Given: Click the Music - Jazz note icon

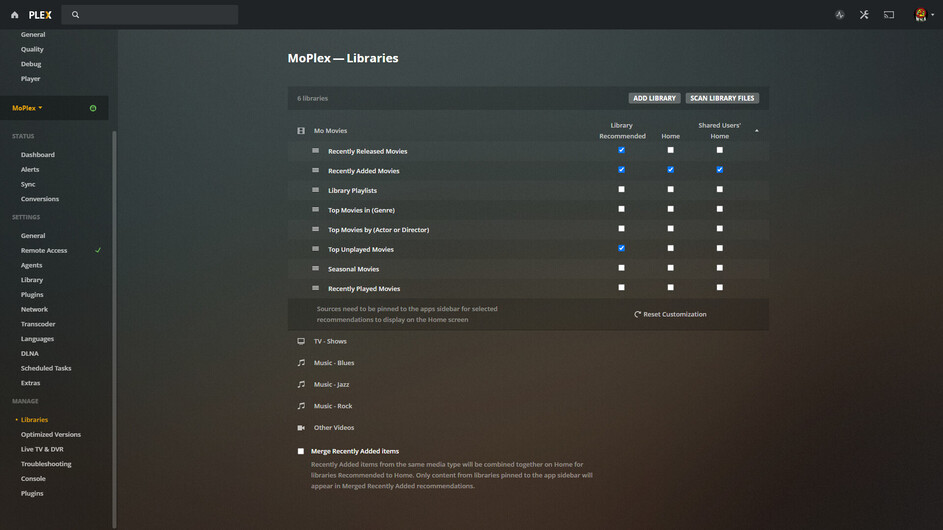Looking at the screenshot, I should tap(301, 384).
